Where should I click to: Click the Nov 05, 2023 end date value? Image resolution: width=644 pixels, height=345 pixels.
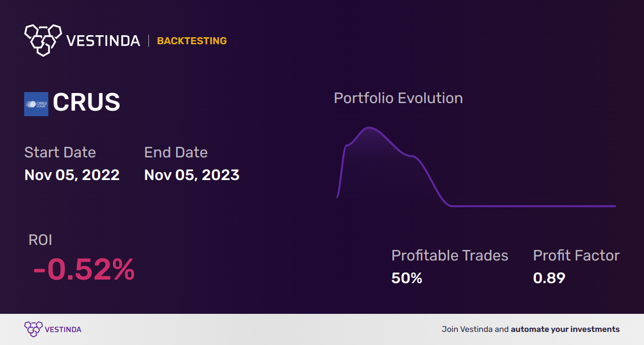coord(192,175)
